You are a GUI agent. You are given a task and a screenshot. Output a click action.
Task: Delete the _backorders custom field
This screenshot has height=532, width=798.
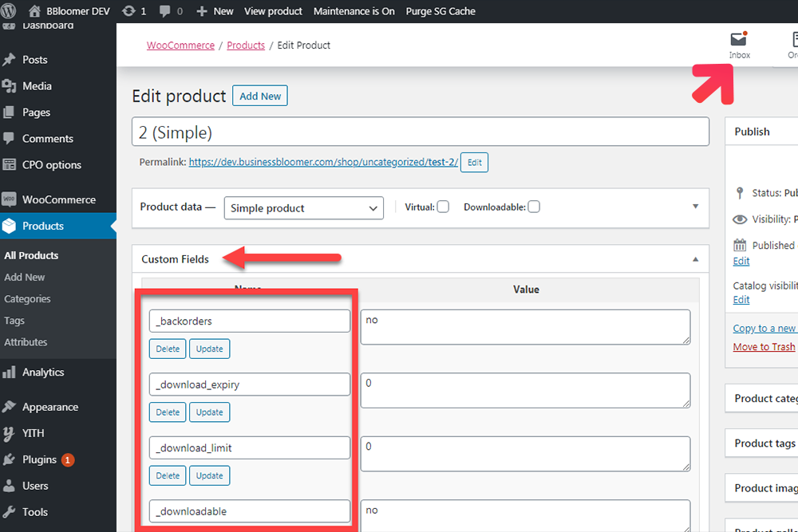pos(168,349)
